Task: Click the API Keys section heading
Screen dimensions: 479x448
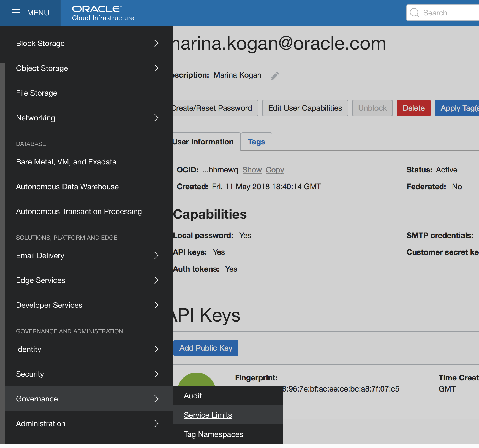Action: (206, 315)
